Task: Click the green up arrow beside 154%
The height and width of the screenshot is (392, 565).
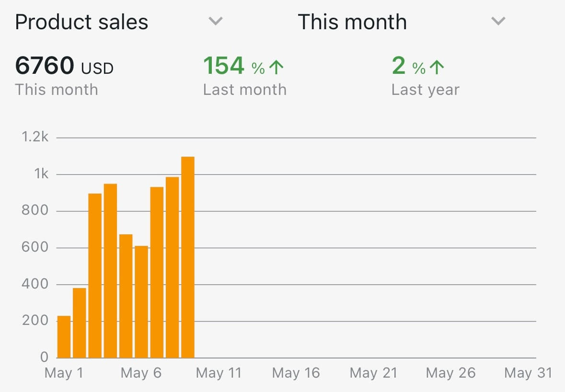Action: (276, 68)
